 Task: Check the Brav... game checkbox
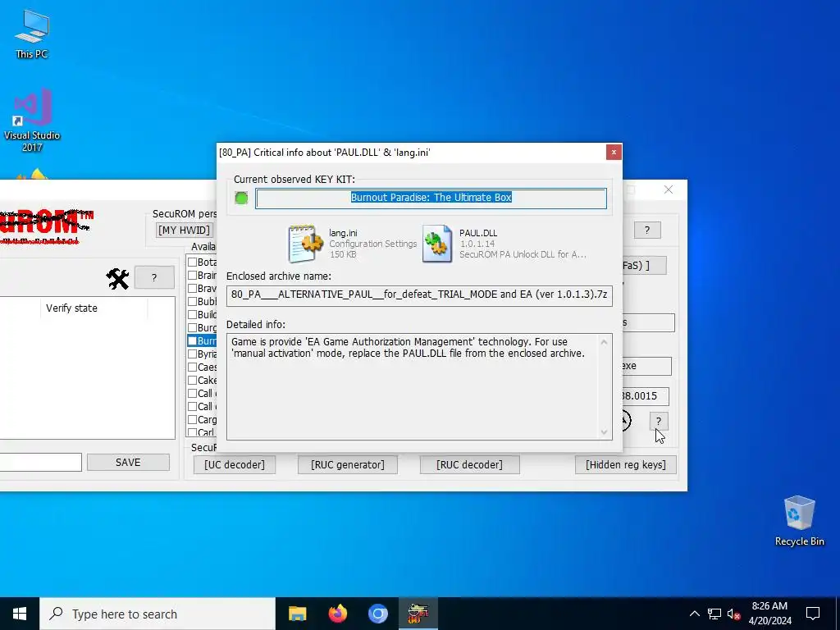click(x=192, y=288)
